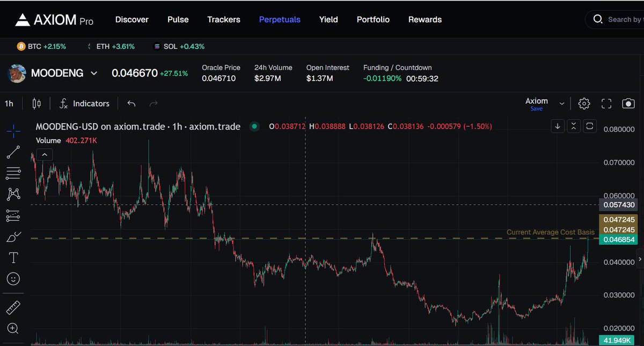The height and width of the screenshot is (346, 644).
Task: Click the Axiom Pro logo
Action: 54,20
